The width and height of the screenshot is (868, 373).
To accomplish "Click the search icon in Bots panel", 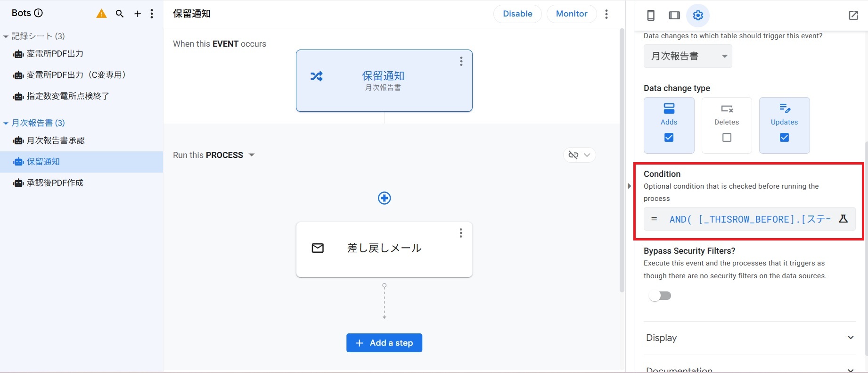I will [x=120, y=14].
